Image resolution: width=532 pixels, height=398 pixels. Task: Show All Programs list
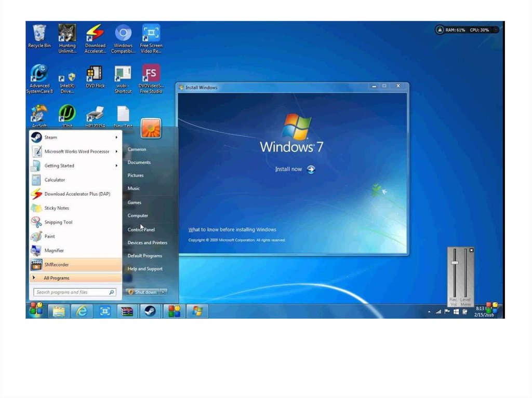[56, 278]
